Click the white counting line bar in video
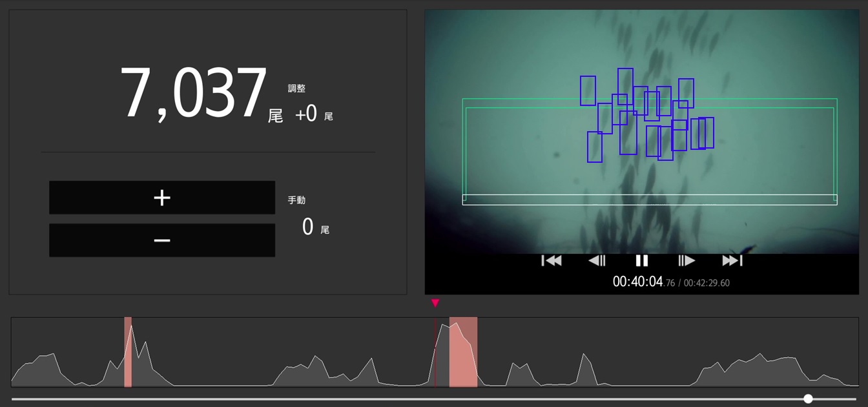This screenshot has height=407, width=868. point(649,200)
